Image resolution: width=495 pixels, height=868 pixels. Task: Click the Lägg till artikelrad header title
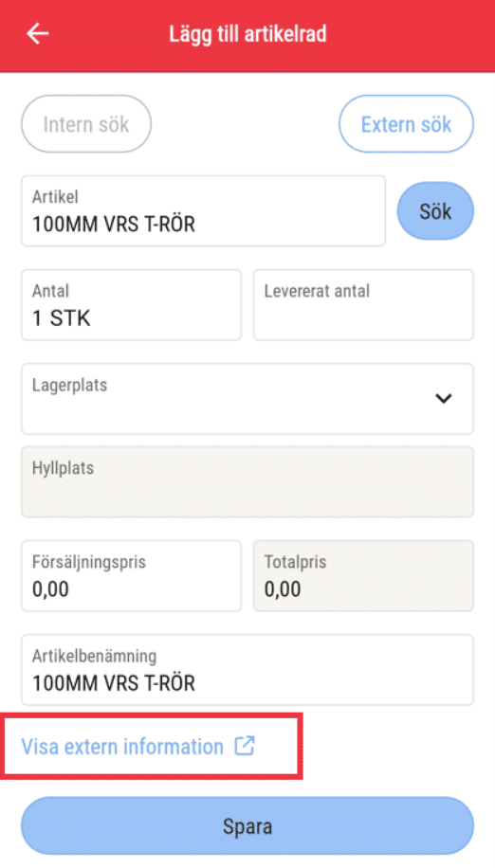pyautogui.click(x=247, y=34)
